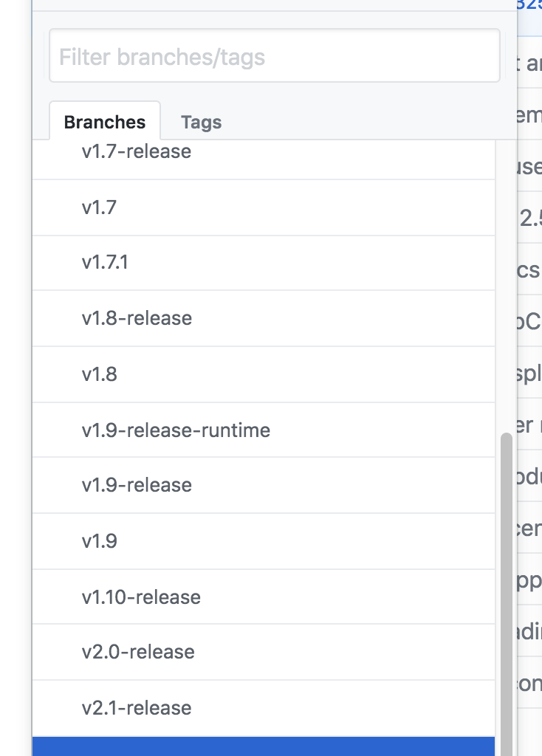The width and height of the screenshot is (542, 756).
Task: Switch to the Tags tab
Action: pyautogui.click(x=201, y=123)
